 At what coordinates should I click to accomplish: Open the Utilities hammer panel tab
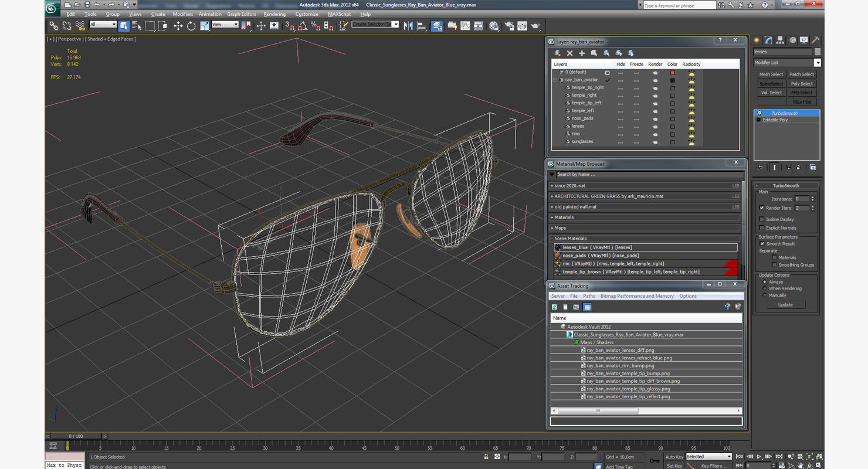tap(816, 40)
